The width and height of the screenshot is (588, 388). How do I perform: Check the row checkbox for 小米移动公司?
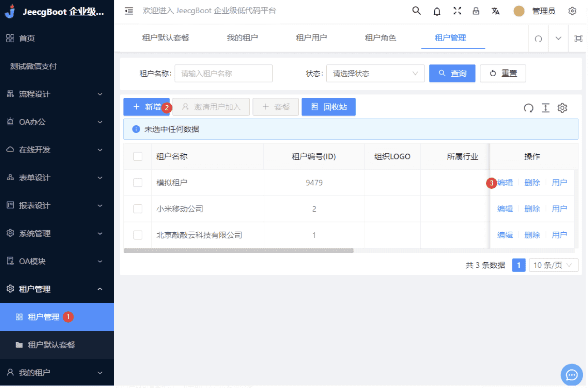138,209
